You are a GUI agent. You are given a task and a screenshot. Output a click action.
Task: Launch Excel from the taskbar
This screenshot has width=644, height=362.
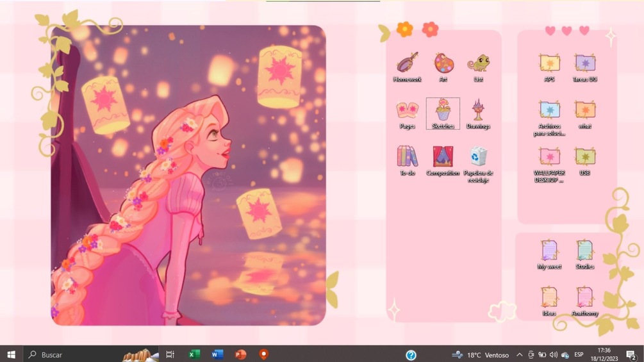click(194, 354)
